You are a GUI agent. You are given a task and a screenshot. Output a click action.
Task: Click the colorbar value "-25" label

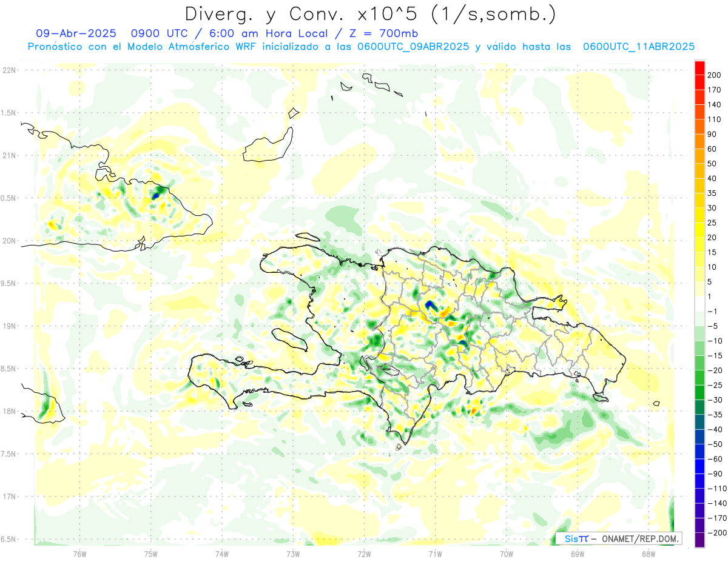point(715,385)
